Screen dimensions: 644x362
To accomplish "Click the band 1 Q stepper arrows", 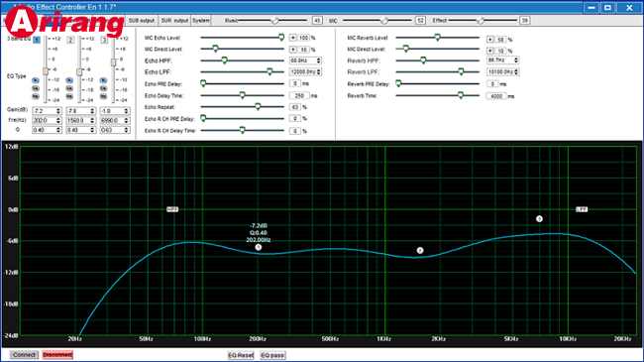I will pos(58,130).
